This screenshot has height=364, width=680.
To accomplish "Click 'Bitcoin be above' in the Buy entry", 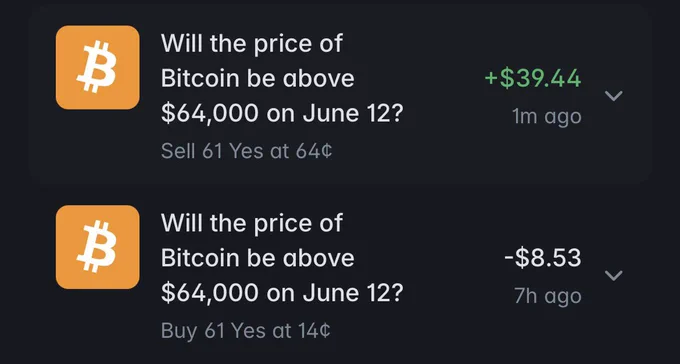I will point(258,258).
